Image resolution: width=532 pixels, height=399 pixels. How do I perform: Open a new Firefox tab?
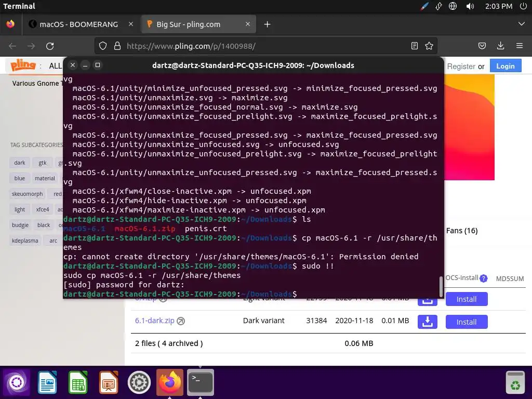[268, 24]
